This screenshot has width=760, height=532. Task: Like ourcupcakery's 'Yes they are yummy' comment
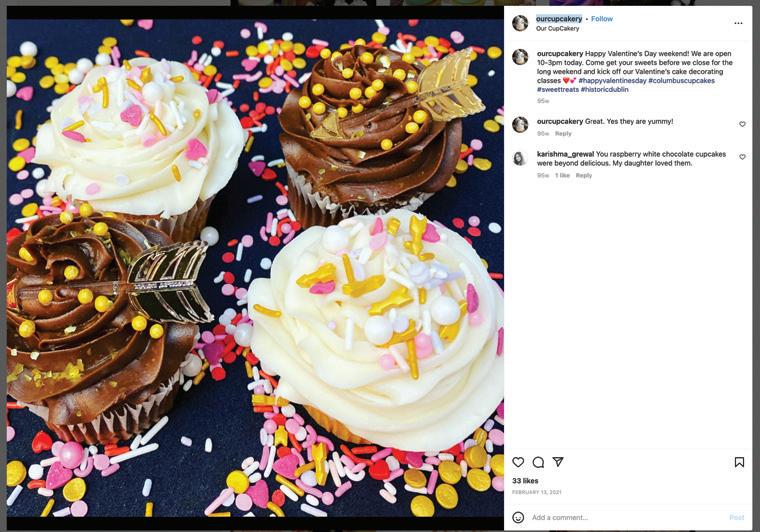(742, 124)
